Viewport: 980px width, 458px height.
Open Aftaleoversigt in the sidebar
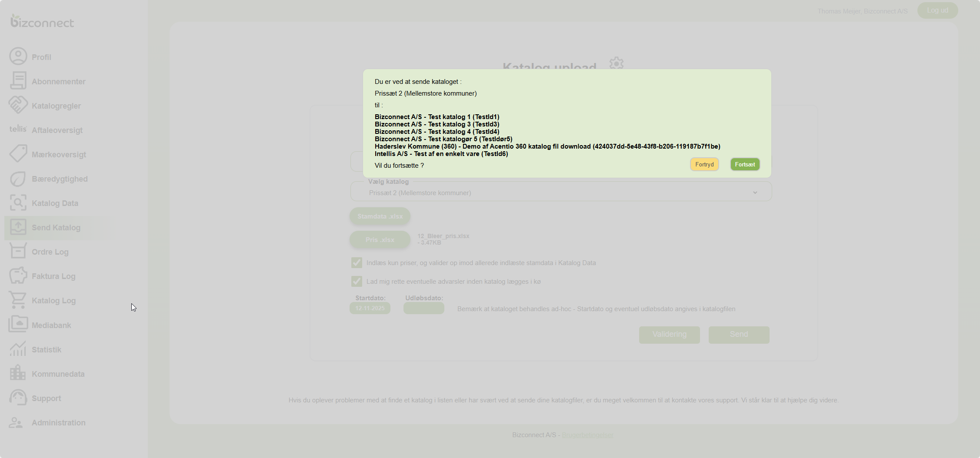point(57,130)
